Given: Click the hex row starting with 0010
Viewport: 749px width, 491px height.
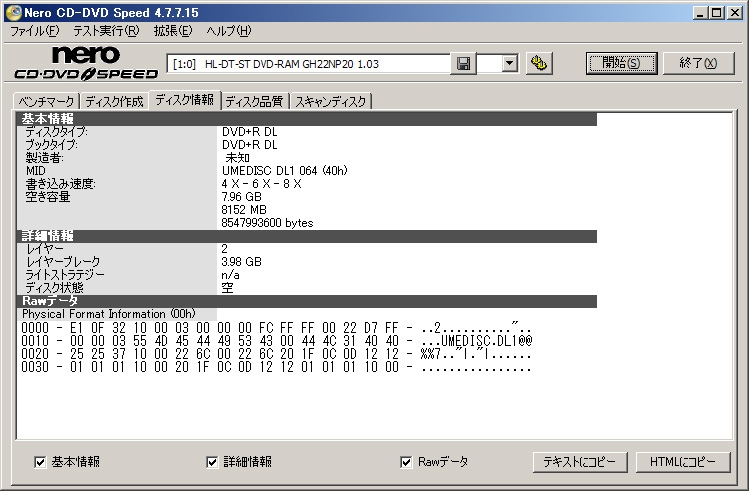Looking at the screenshot, I should click(276, 341).
